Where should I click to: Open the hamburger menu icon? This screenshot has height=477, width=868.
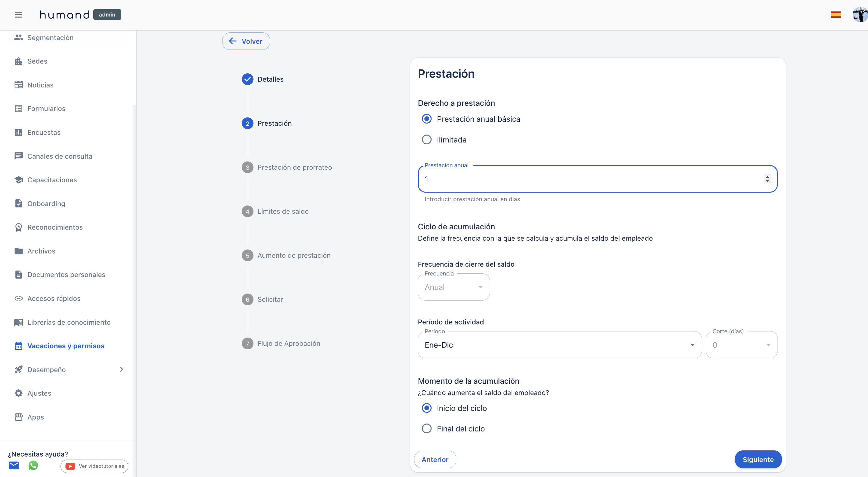[x=19, y=14]
